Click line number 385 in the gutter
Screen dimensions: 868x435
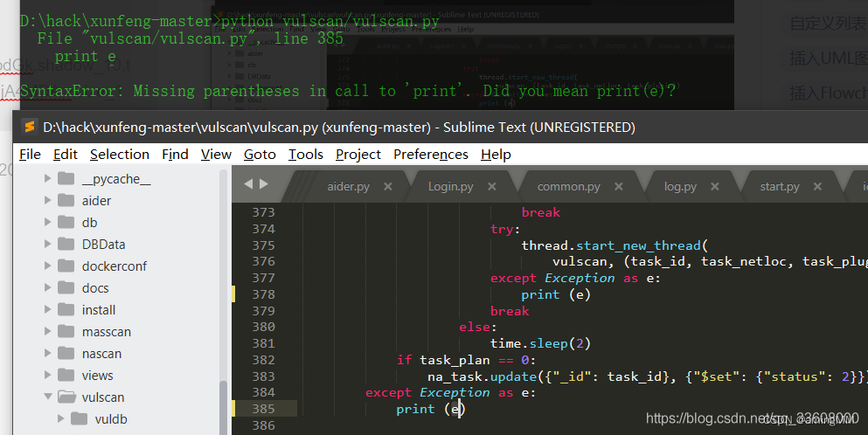(263, 409)
